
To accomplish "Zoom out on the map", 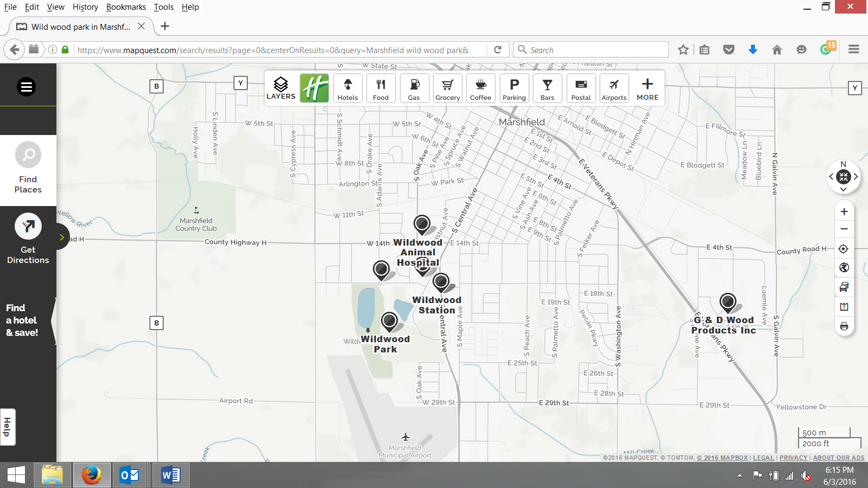I will [844, 229].
